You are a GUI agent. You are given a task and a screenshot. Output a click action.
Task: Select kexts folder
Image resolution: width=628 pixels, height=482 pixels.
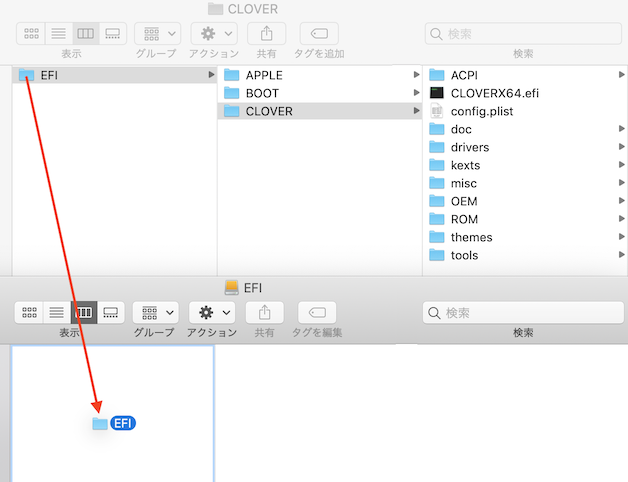pos(525,165)
